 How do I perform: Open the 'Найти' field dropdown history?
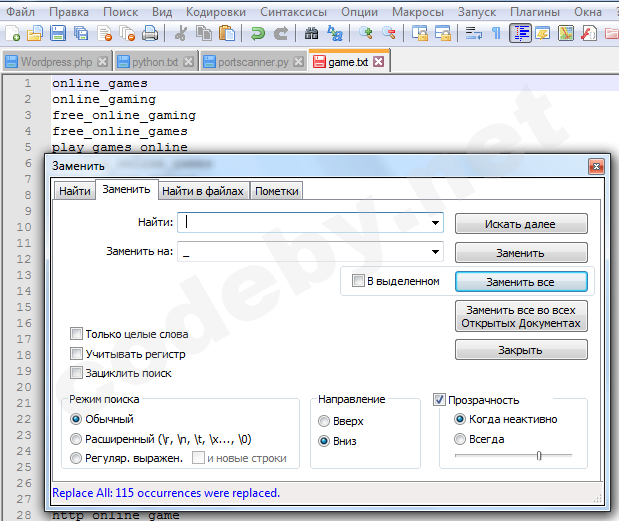[x=436, y=222]
